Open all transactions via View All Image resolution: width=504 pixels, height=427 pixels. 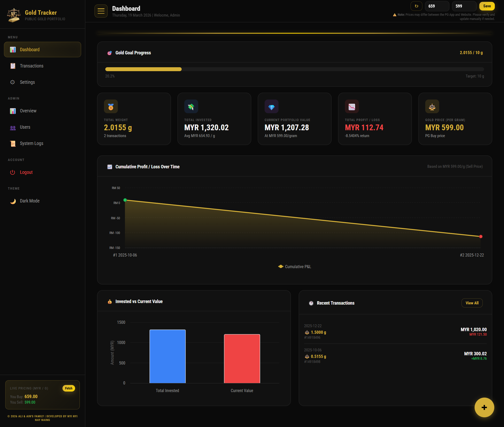coord(472,303)
